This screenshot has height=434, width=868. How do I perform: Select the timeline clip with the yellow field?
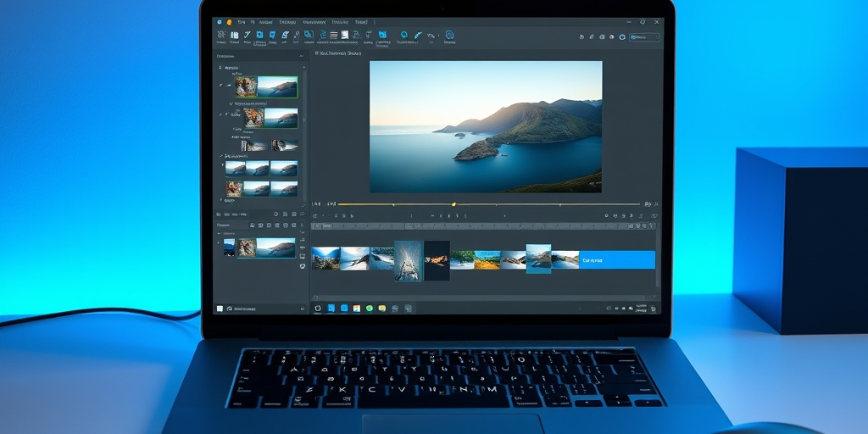tap(487, 259)
